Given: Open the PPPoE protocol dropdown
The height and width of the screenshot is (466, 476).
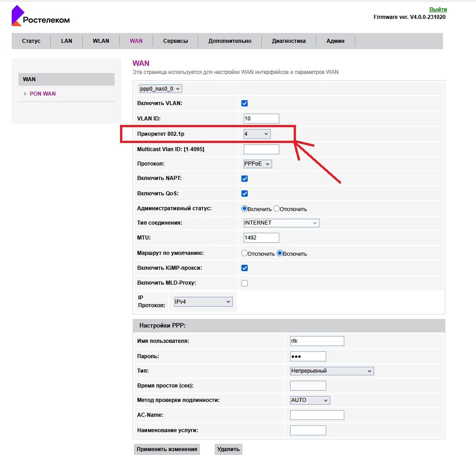Looking at the screenshot, I should click(258, 164).
